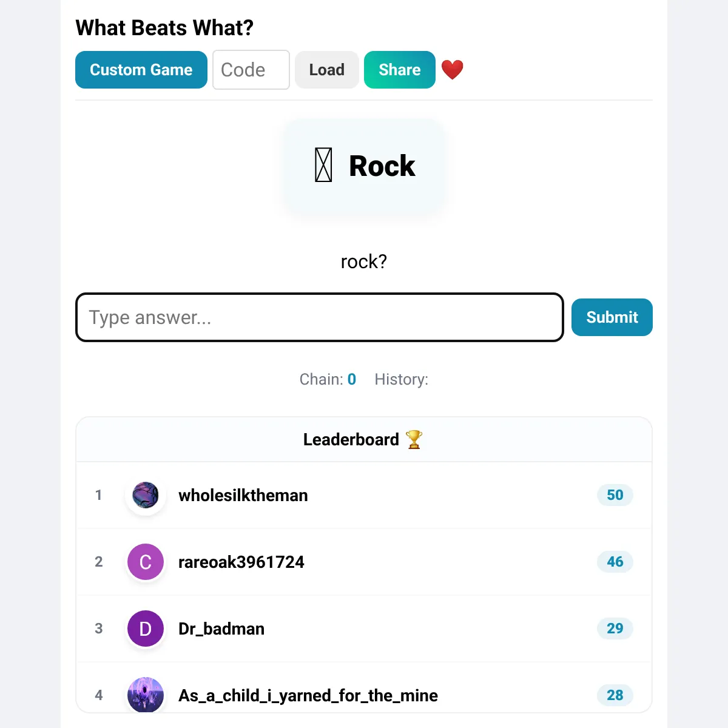This screenshot has height=728, width=728.
Task: Click the Type answer text box
Action: [320, 317]
